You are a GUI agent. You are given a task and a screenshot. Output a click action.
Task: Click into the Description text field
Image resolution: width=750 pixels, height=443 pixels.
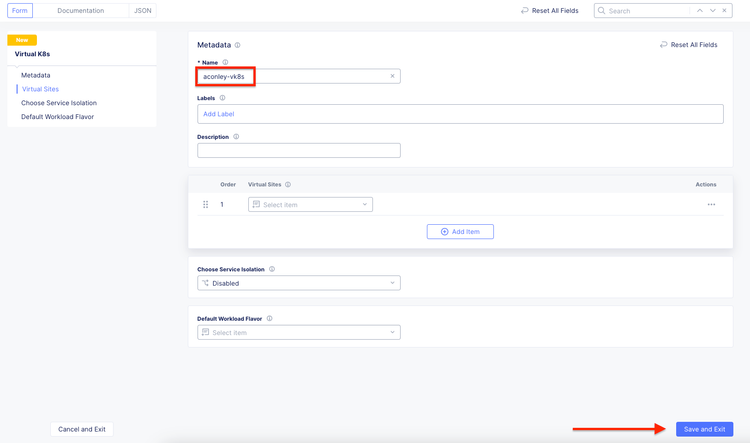coord(299,150)
